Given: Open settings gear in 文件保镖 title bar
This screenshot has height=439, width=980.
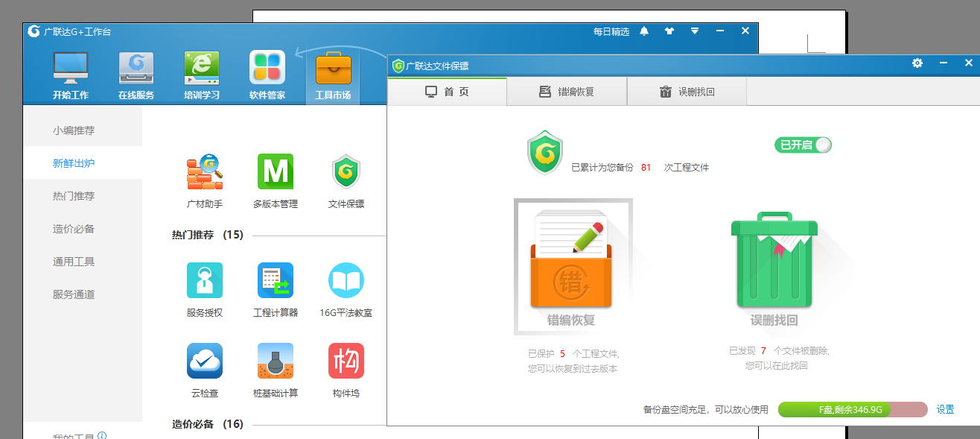Looking at the screenshot, I should 917,63.
